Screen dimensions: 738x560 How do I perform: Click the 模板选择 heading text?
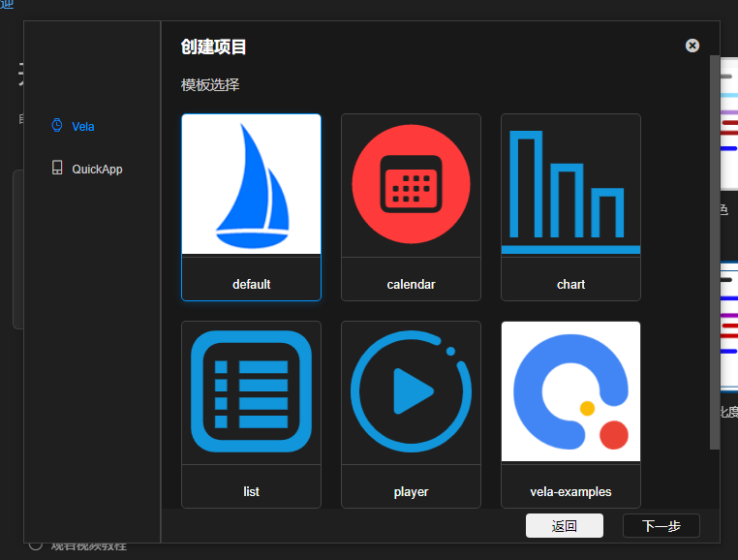(x=210, y=85)
